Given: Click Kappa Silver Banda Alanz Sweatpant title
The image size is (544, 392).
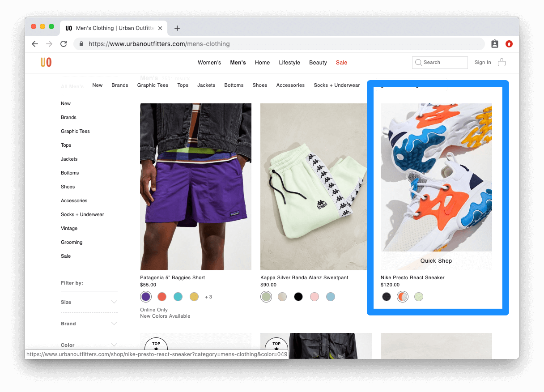Looking at the screenshot, I should tap(304, 277).
